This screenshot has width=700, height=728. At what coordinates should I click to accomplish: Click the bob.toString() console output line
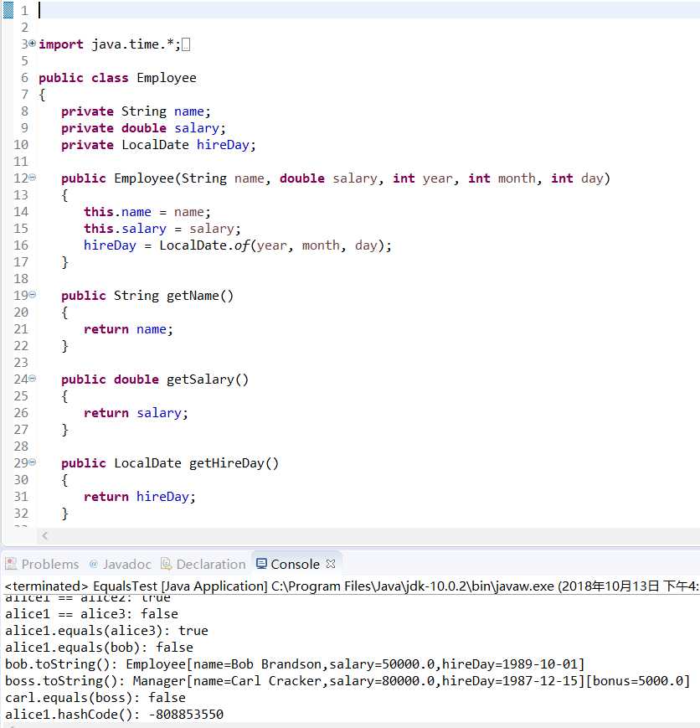[295, 664]
